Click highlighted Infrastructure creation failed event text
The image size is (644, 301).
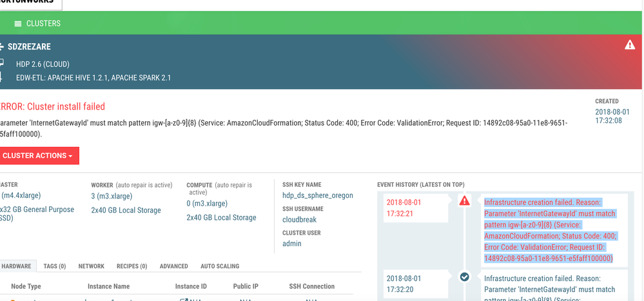point(551,230)
